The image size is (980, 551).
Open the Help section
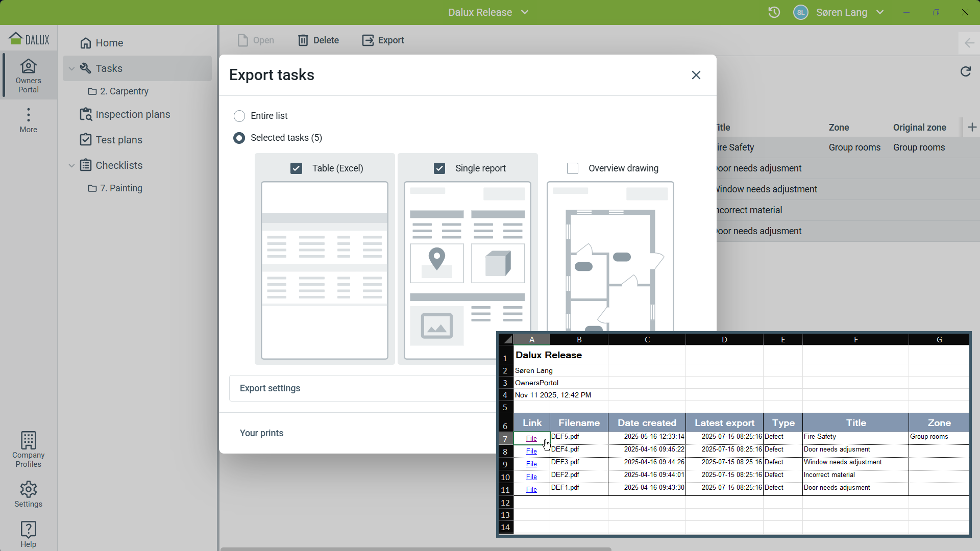[x=29, y=534]
